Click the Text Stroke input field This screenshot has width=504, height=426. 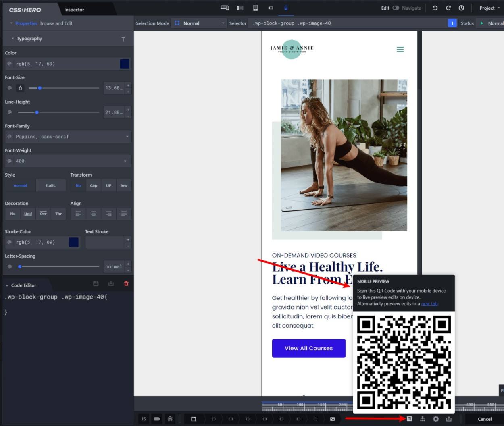[x=105, y=242]
